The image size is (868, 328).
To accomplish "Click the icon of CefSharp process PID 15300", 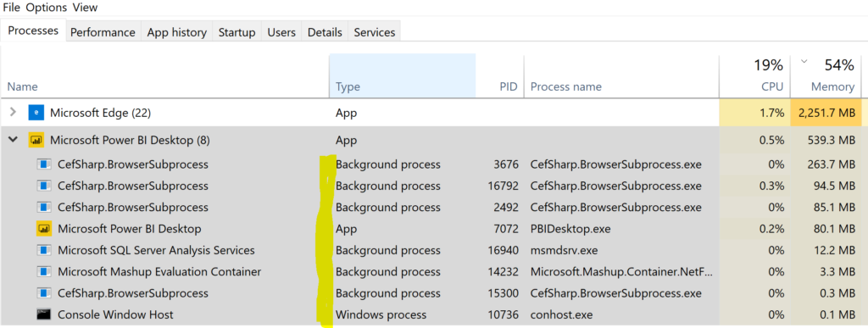I will pos(44,293).
